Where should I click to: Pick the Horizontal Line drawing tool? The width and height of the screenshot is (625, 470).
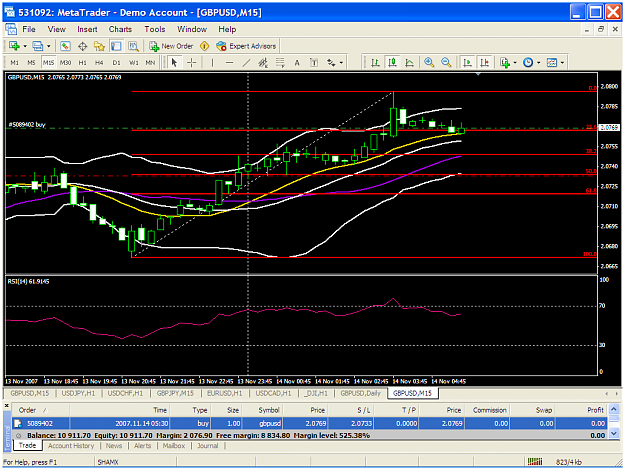pos(229,63)
